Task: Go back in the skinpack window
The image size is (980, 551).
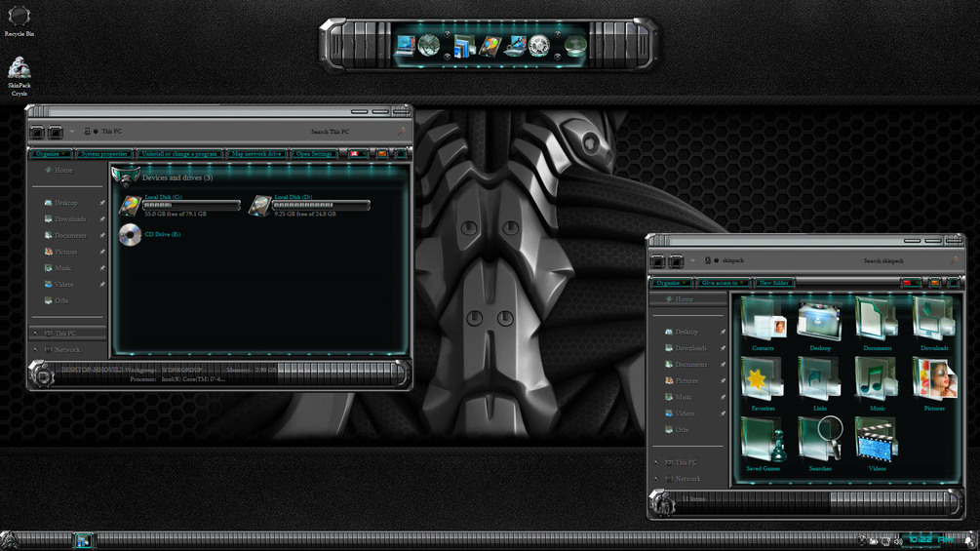Action: click(657, 261)
